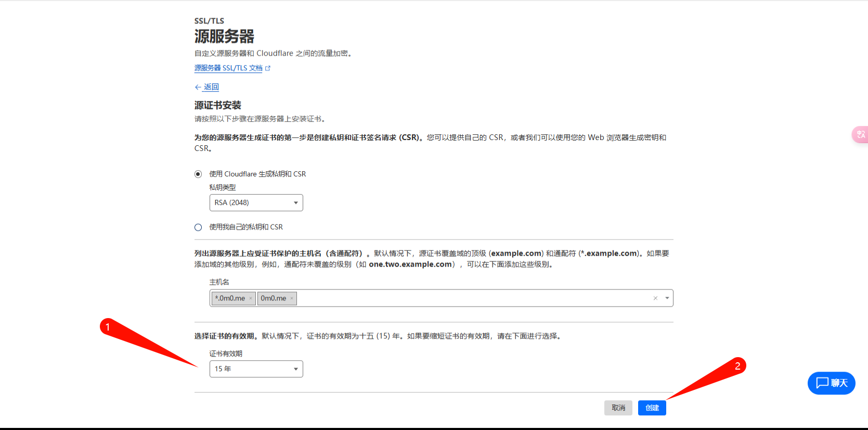Open the 证书有效期 15 年 dropdown
Viewport: 868px width, 430px height.
pyautogui.click(x=256, y=369)
